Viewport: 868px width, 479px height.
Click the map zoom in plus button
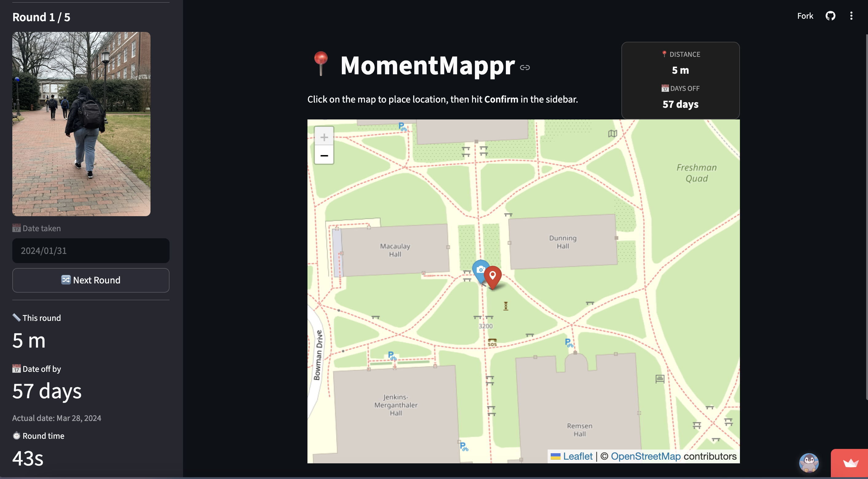coord(324,137)
